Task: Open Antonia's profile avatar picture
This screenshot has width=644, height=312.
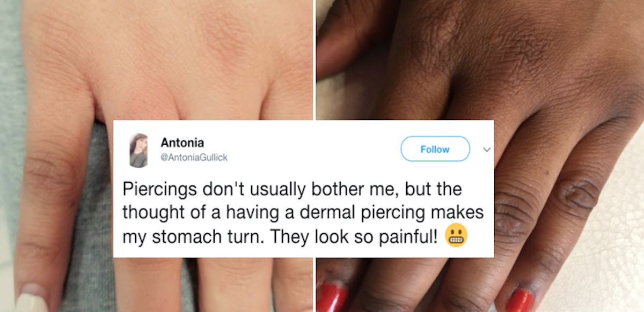Action: 138,150
